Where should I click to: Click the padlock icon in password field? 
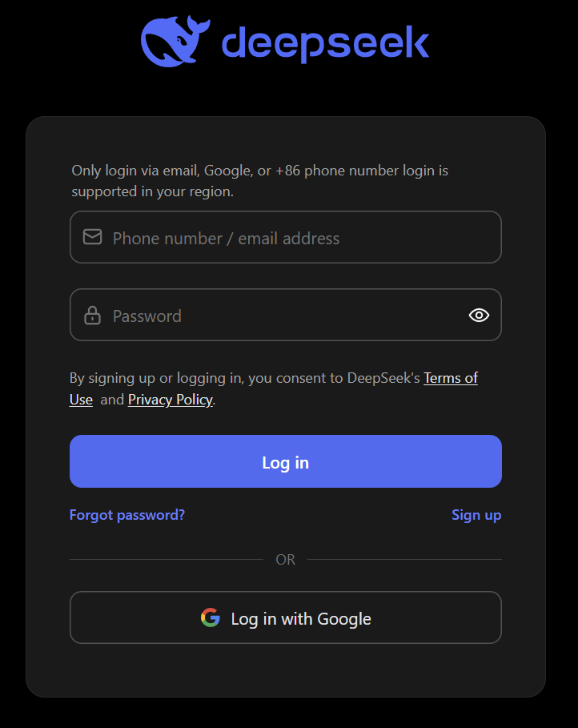coord(92,316)
